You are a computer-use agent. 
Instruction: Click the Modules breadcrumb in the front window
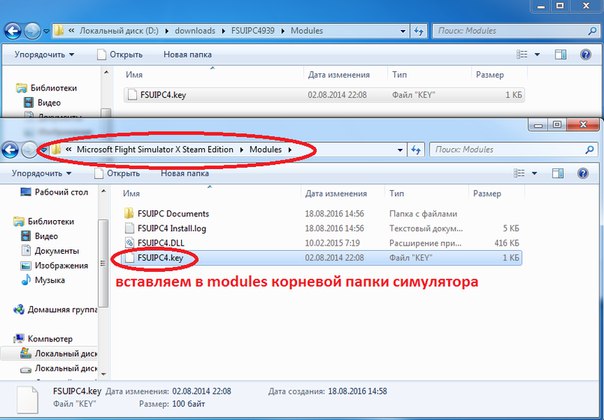click(265, 150)
